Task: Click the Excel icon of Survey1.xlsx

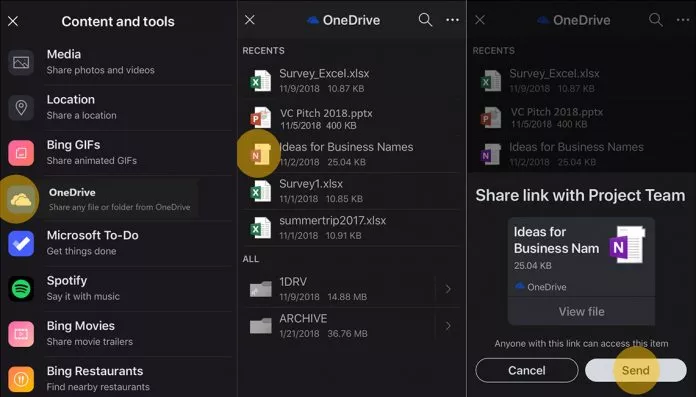Action: (261, 191)
